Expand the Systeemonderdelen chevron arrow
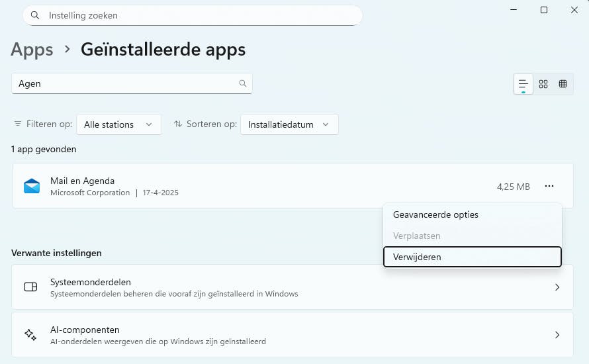The height and width of the screenshot is (364, 589). [x=557, y=287]
